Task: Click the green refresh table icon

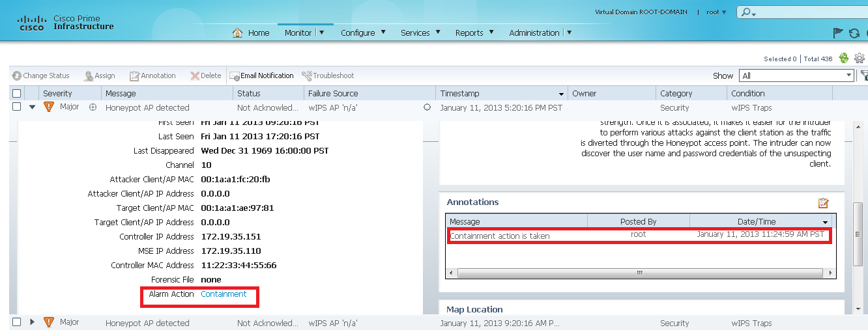Action: click(x=844, y=58)
